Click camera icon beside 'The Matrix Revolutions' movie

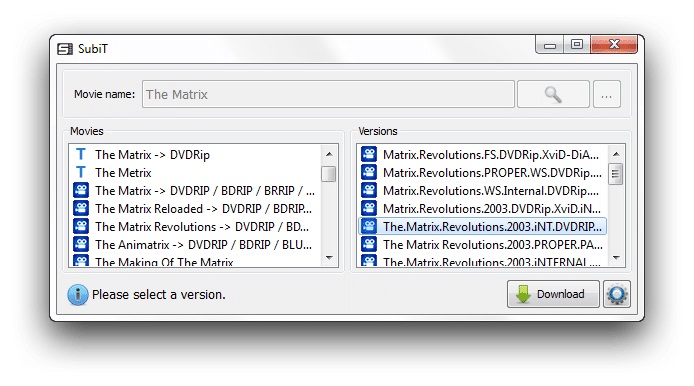[x=81, y=226]
